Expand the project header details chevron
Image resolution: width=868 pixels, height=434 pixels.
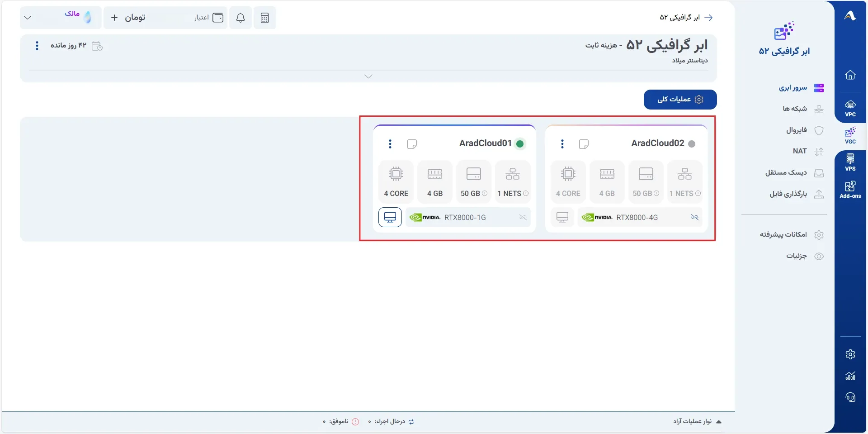pos(368,76)
